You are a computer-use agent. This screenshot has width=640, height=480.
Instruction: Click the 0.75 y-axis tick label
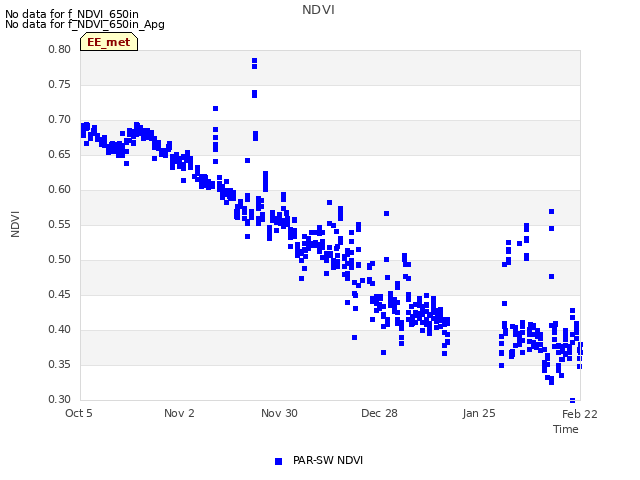60,84
